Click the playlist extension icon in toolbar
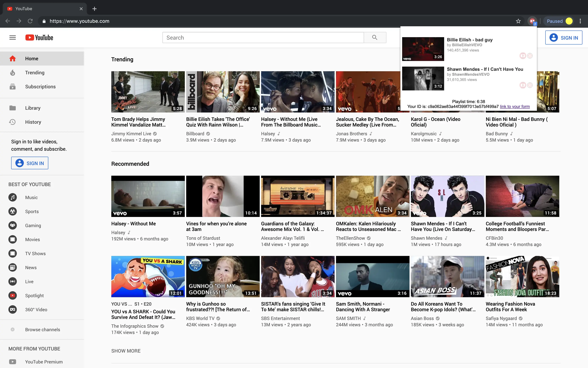Viewport: 588px width, 368px height. point(532,21)
